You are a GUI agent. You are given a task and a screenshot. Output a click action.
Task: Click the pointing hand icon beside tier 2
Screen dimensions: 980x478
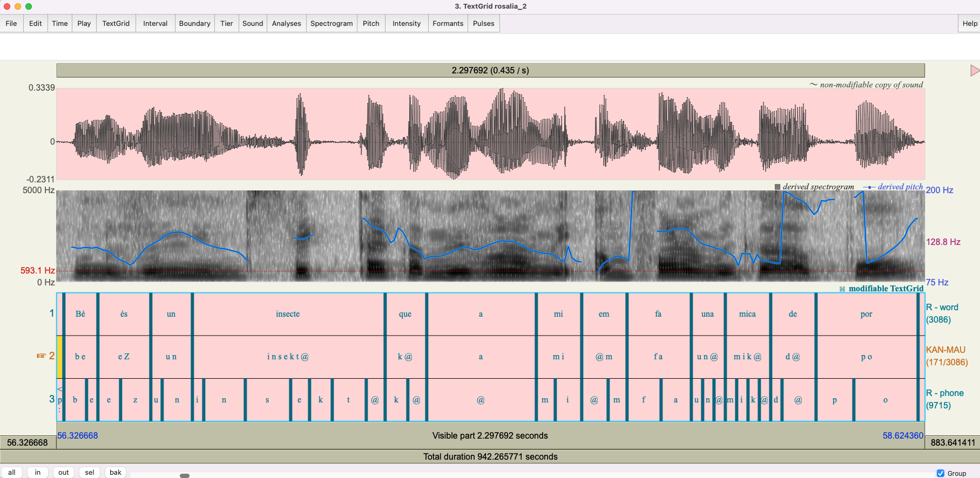(41, 356)
